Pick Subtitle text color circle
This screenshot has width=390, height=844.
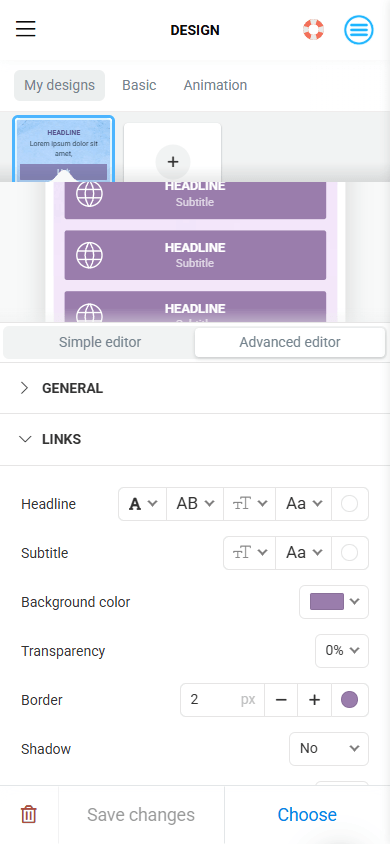point(350,553)
